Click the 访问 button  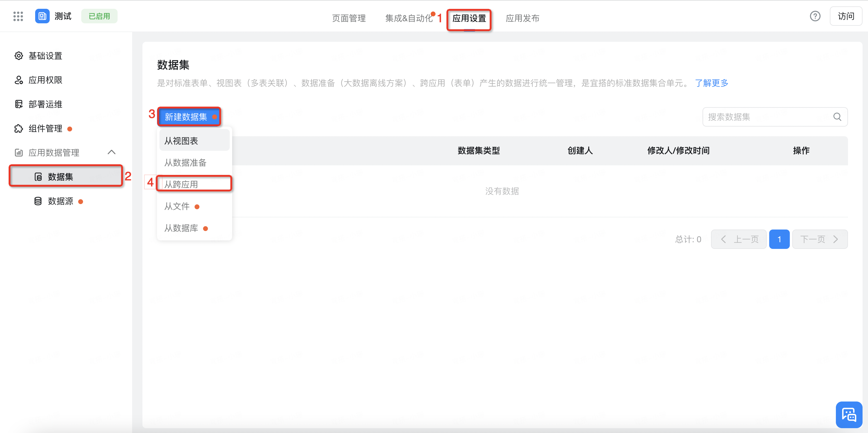click(846, 16)
